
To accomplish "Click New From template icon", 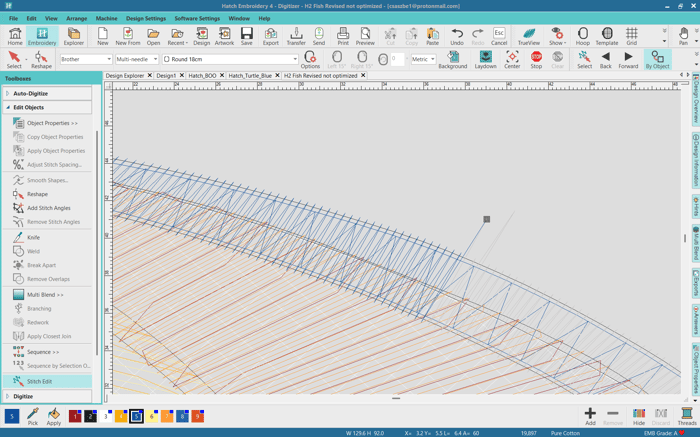I will click(128, 36).
